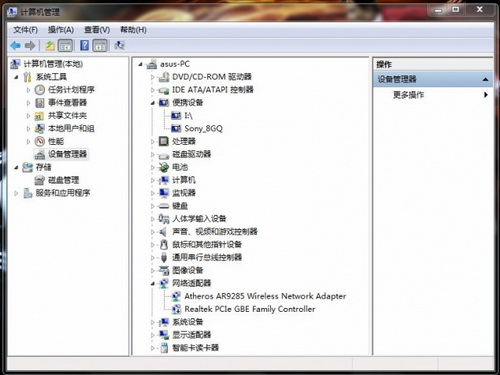
Task: Toggle the Show/Hide Action Pane toolbar button
Action: (100, 45)
